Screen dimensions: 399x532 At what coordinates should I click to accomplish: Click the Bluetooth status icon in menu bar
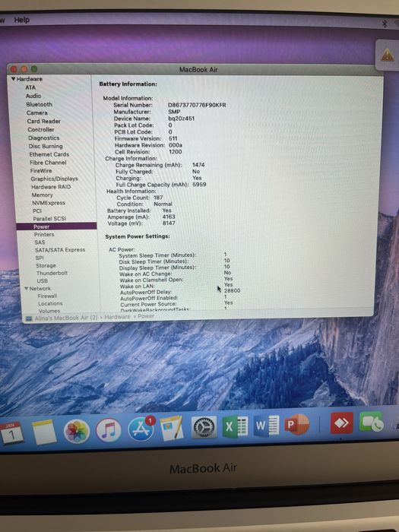click(x=385, y=24)
